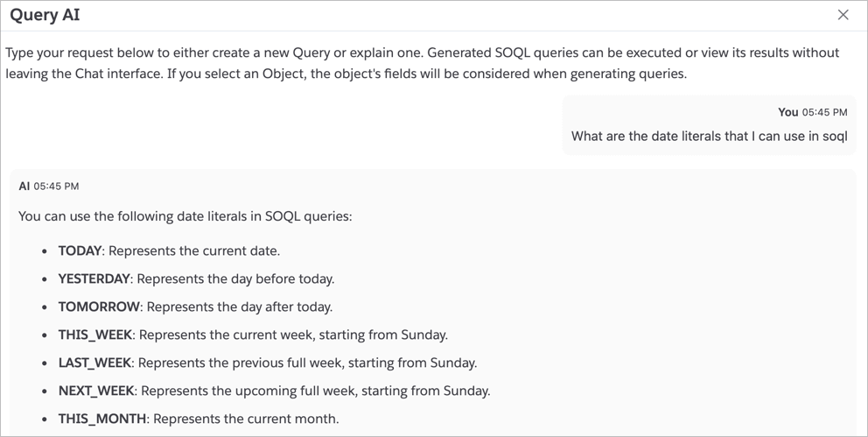868x437 pixels.
Task: Select the "AI" sender label
Action: (x=24, y=187)
